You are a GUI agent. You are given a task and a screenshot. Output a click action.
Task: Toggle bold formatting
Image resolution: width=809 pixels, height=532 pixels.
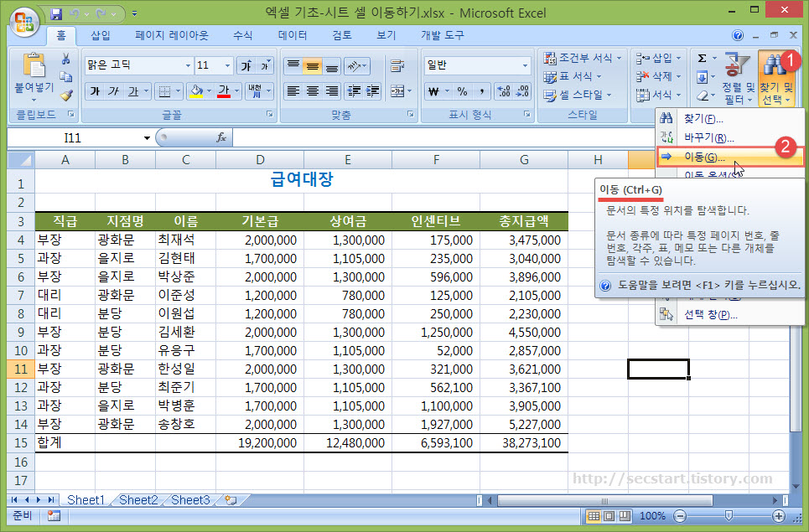95,92
